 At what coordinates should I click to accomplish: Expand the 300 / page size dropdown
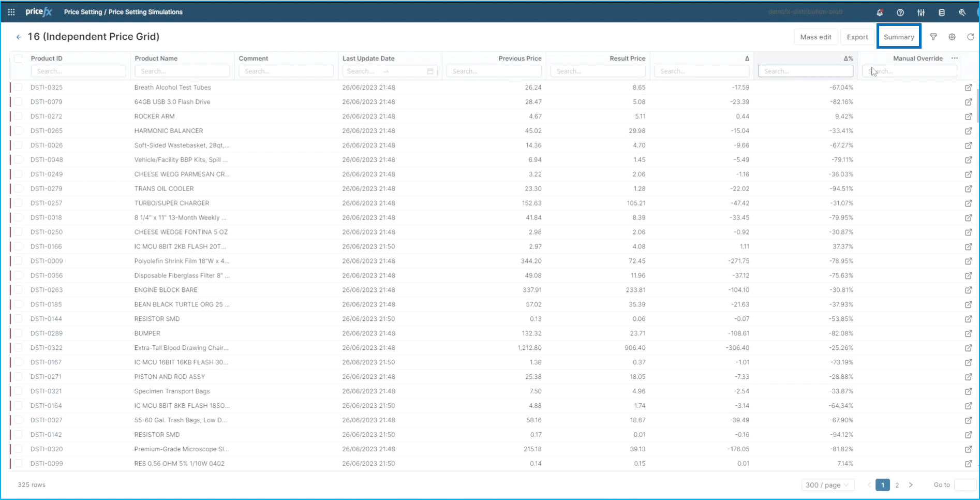[x=827, y=485]
